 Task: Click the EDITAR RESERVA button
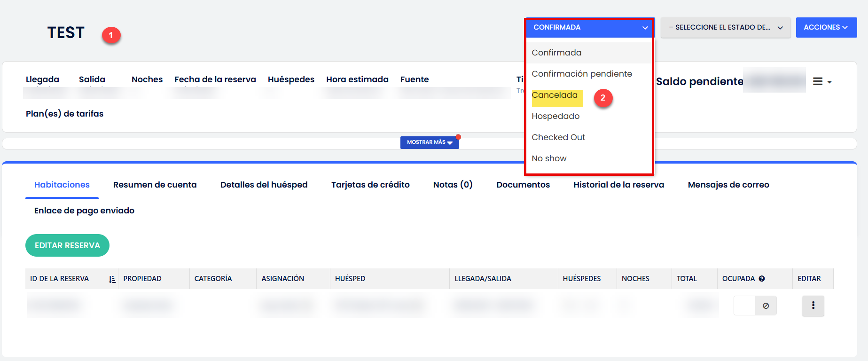tap(67, 245)
